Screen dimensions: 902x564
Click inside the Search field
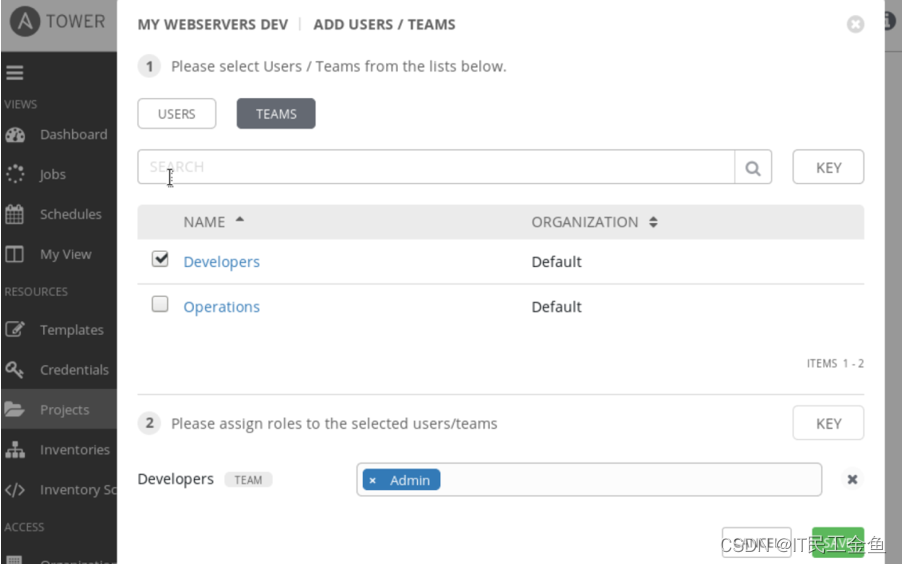click(x=436, y=167)
